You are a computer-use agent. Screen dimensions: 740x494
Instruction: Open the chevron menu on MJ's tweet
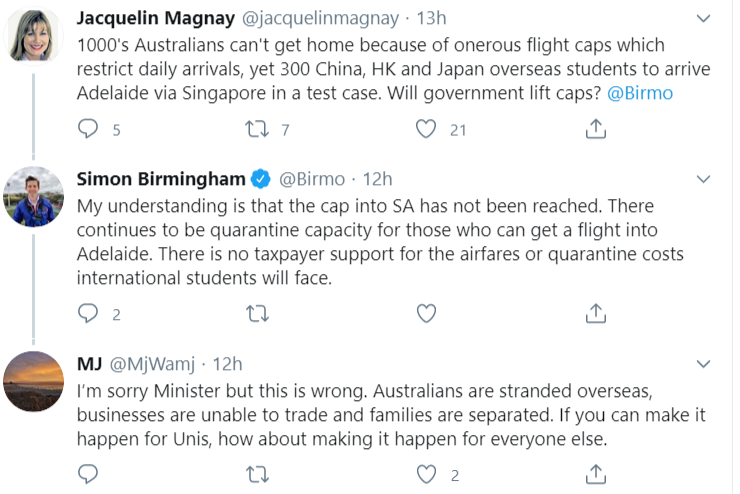(x=706, y=364)
